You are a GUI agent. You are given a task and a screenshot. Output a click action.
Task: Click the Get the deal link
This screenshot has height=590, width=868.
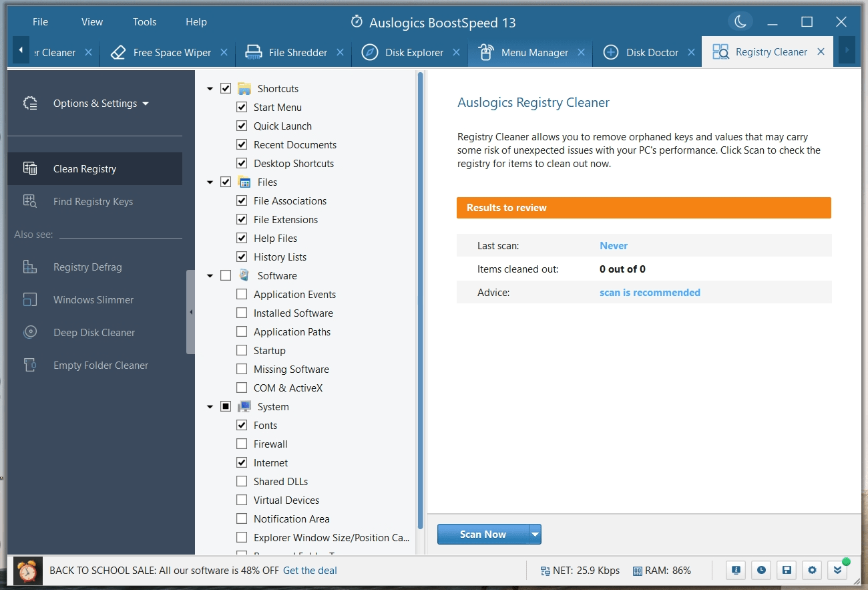point(310,571)
